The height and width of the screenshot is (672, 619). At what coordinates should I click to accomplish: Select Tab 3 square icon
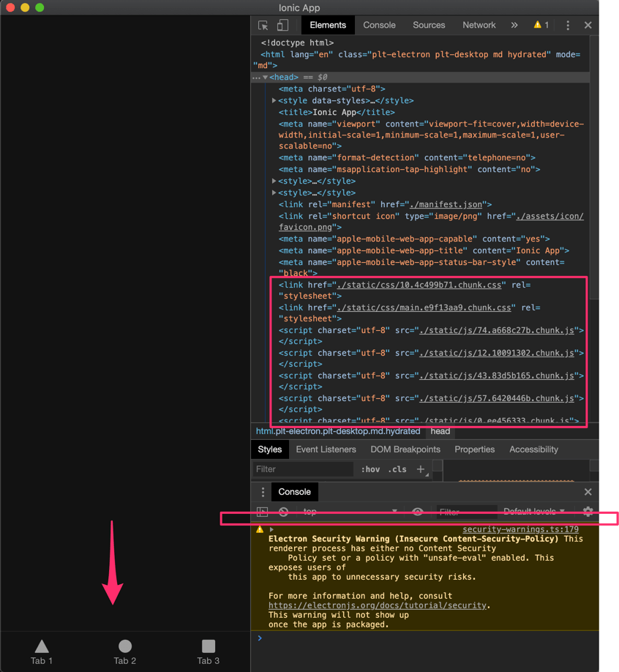209,646
